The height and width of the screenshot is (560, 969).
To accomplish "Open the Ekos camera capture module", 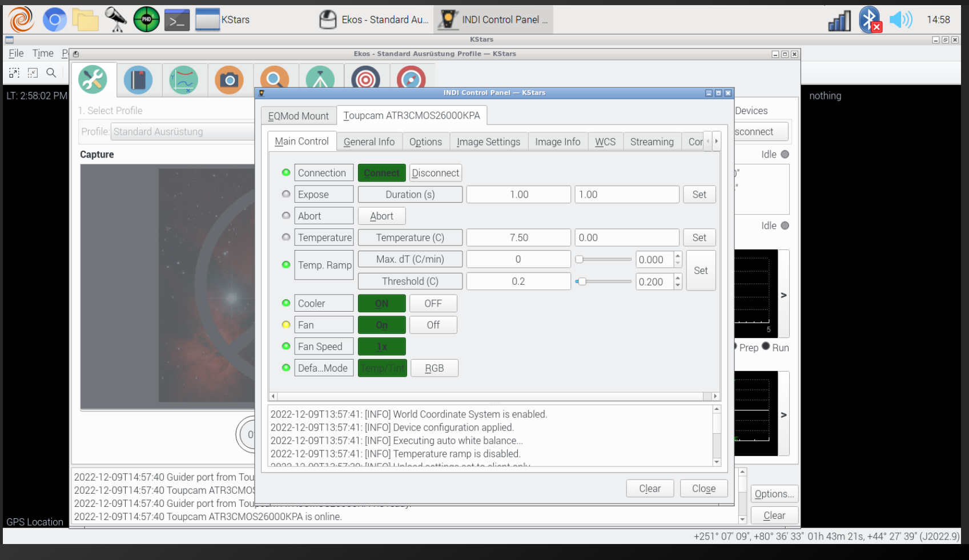I will tap(230, 79).
